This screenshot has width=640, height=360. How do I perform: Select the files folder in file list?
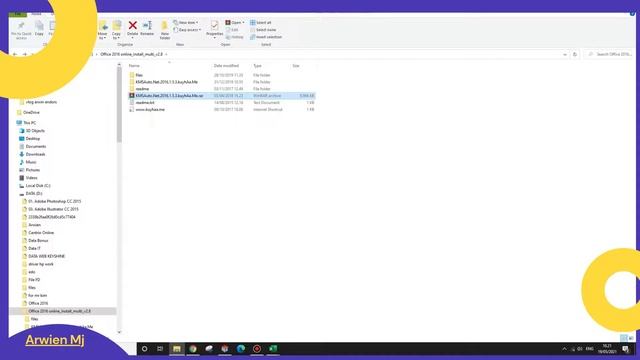pyautogui.click(x=222, y=75)
